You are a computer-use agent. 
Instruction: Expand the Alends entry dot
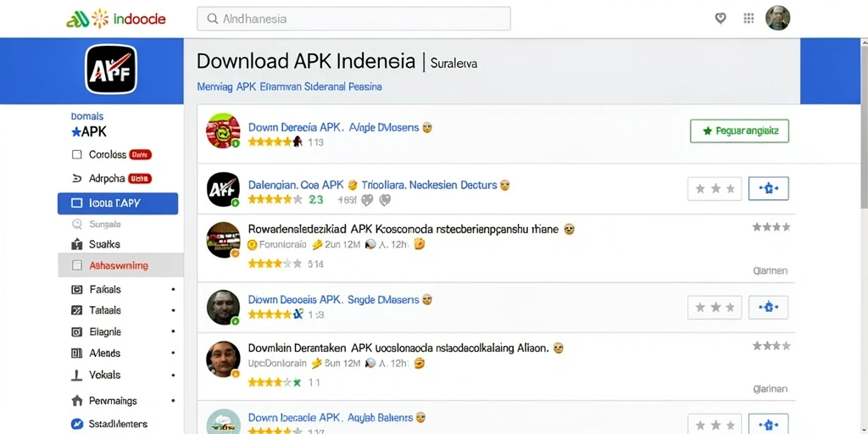[x=173, y=353]
